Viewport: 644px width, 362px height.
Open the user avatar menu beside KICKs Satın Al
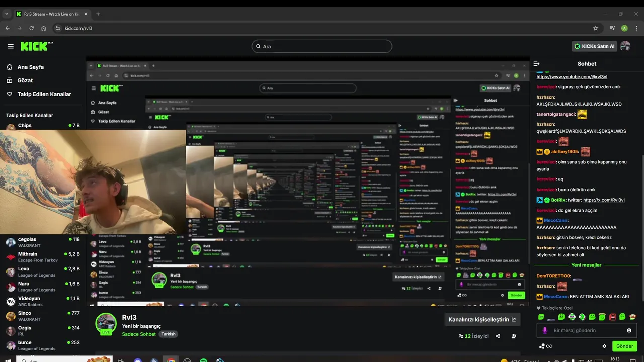625,46
